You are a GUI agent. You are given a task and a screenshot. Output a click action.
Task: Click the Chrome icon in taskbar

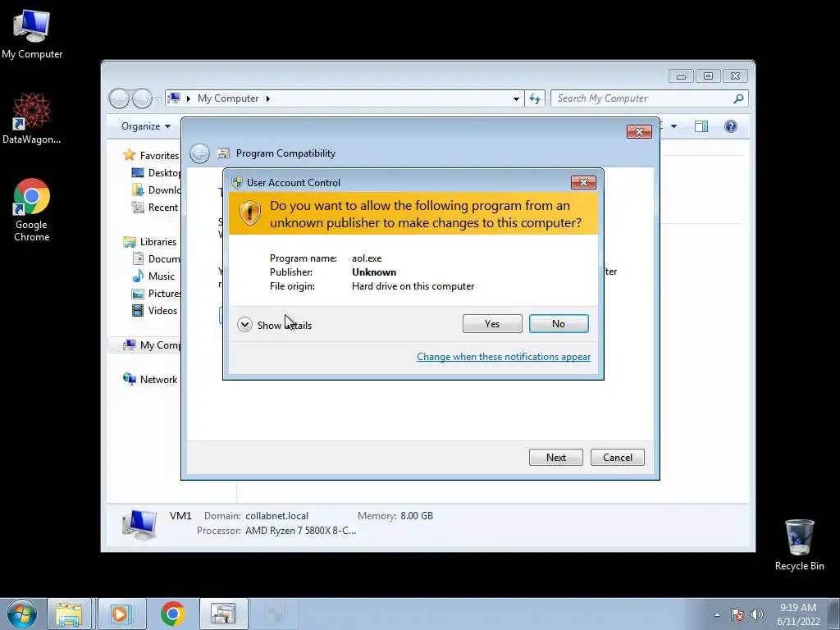click(x=172, y=614)
